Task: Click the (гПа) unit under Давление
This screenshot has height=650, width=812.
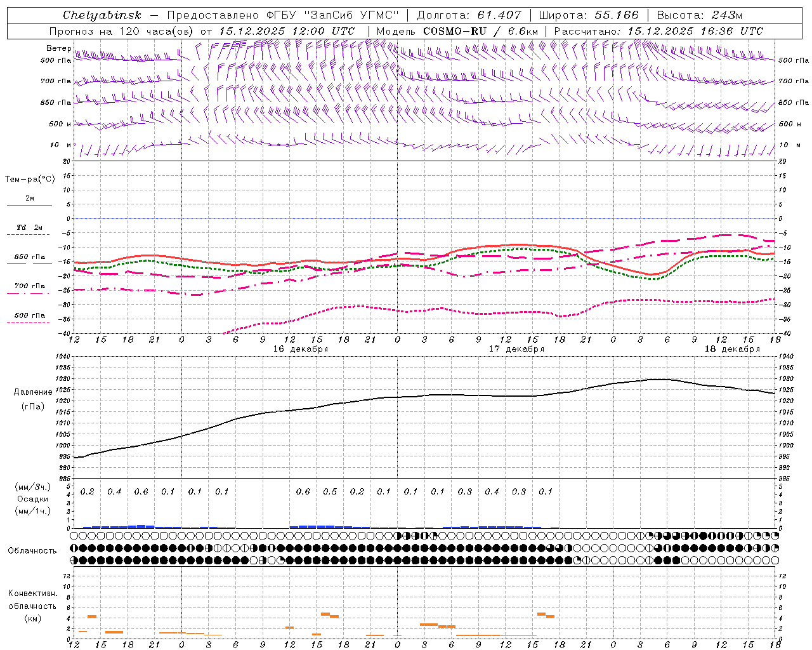Action: click(x=32, y=406)
